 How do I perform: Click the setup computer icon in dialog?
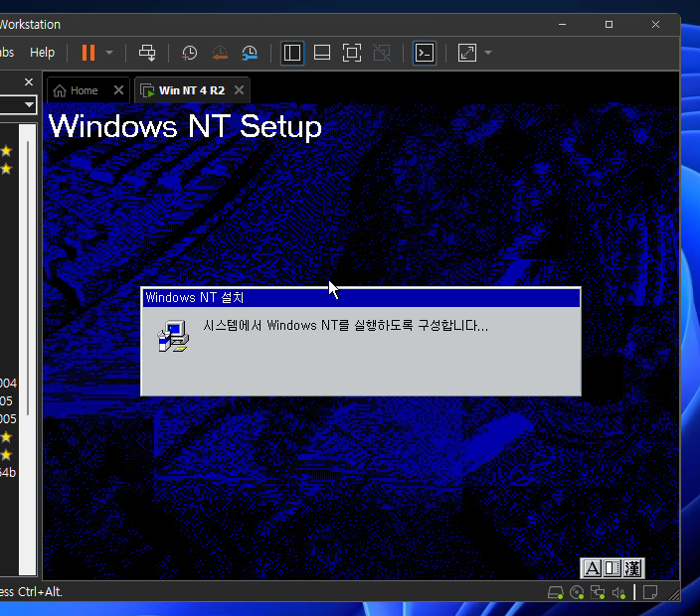[x=173, y=336]
